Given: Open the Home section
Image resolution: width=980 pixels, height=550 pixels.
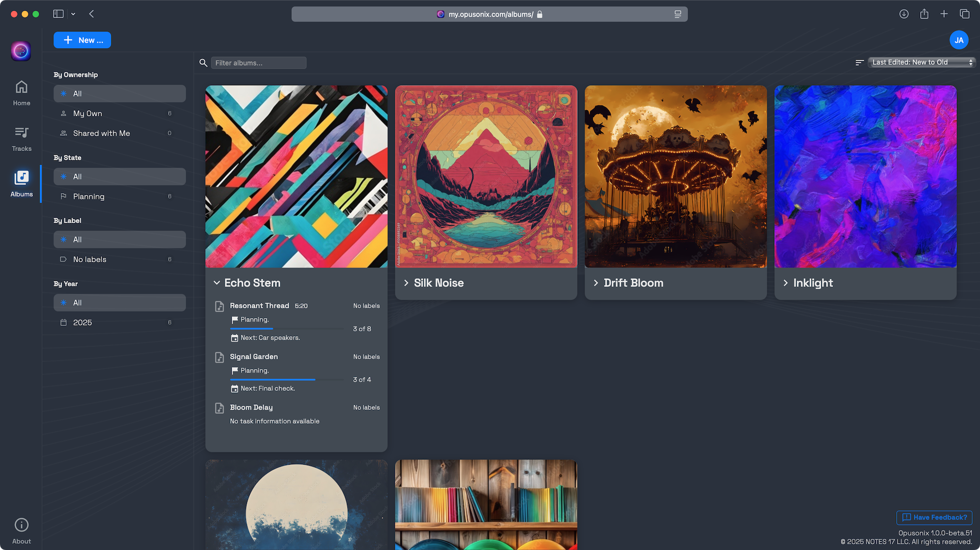Looking at the screenshot, I should tap(22, 93).
